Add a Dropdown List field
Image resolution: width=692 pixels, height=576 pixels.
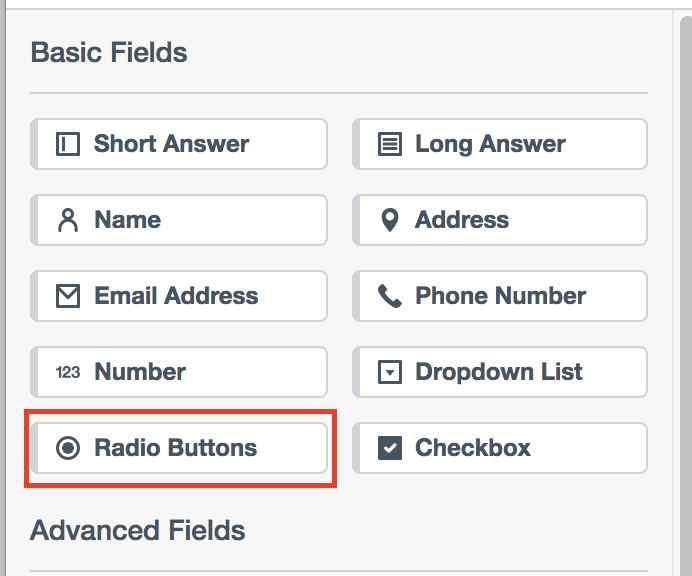pos(500,372)
